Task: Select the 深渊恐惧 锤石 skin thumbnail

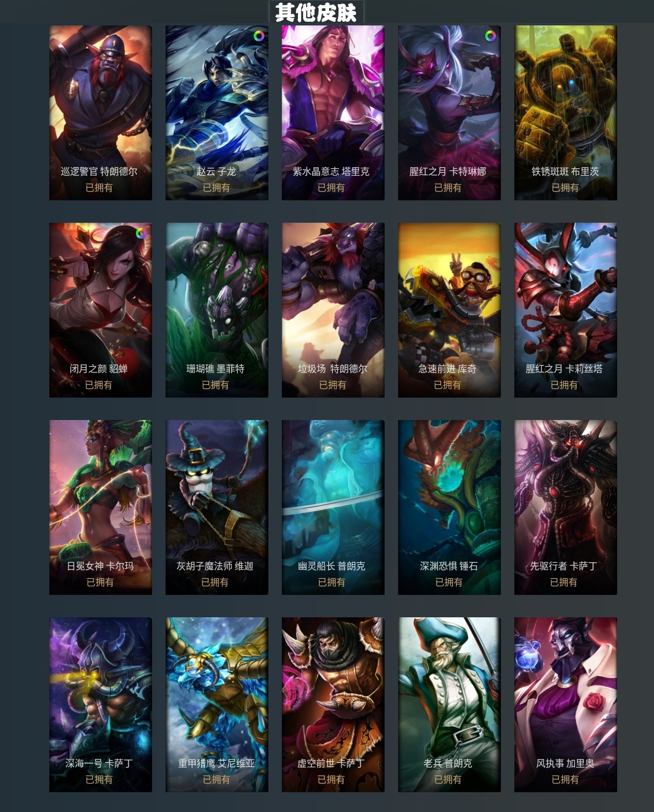Action: pyautogui.click(x=449, y=507)
